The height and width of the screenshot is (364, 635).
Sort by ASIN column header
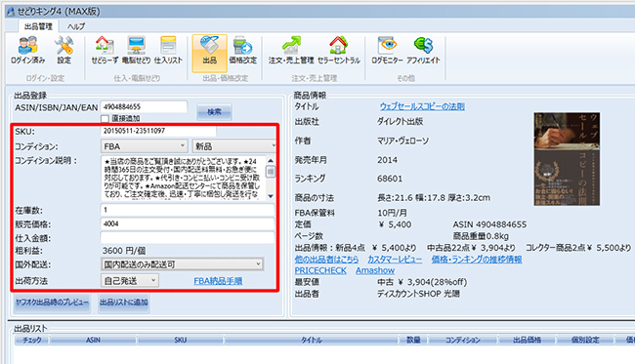93,341
